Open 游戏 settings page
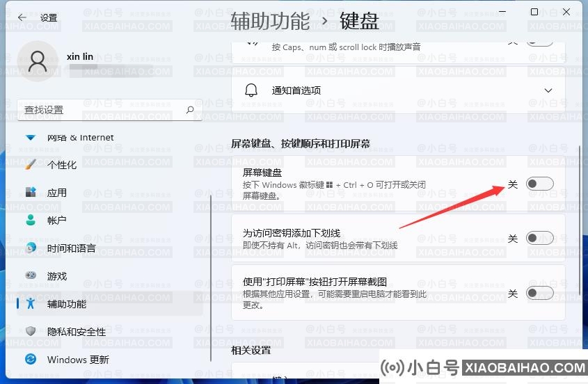This screenshot has width=588, height=384. [x=110, y=275]
